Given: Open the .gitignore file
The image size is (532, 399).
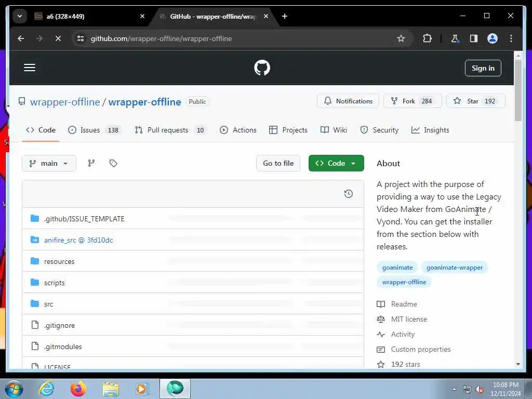Looking at the screenshot, I should [59, 325].
